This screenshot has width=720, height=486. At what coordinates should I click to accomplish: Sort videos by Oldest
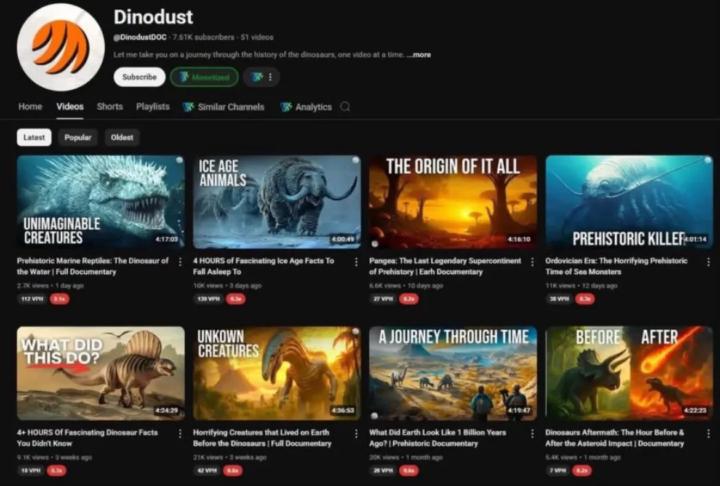pyautogui.click(x=122, y=137)
